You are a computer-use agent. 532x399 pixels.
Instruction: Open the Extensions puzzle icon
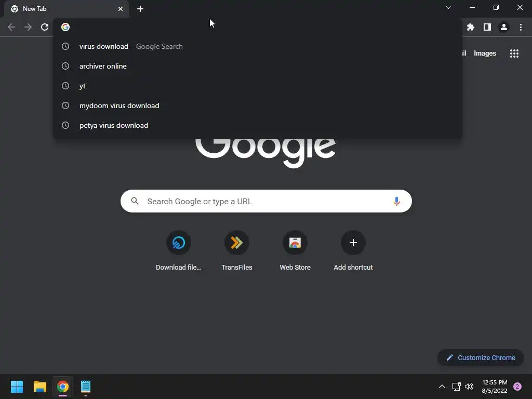click(x=470, y=27)
